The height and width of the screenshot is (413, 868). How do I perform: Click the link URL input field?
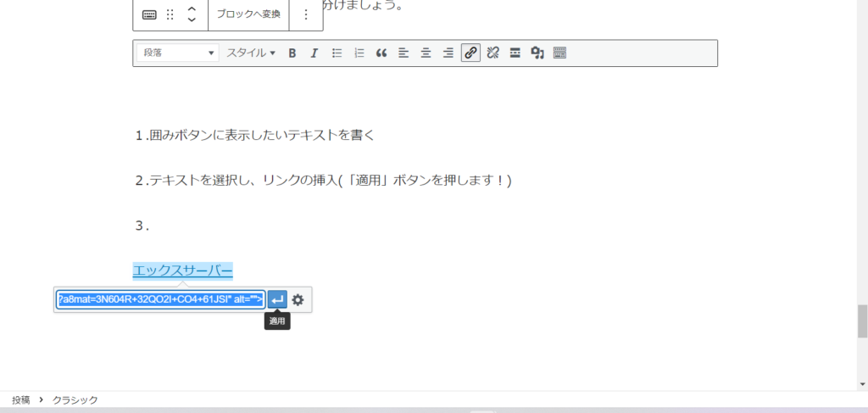click(160, 299)
